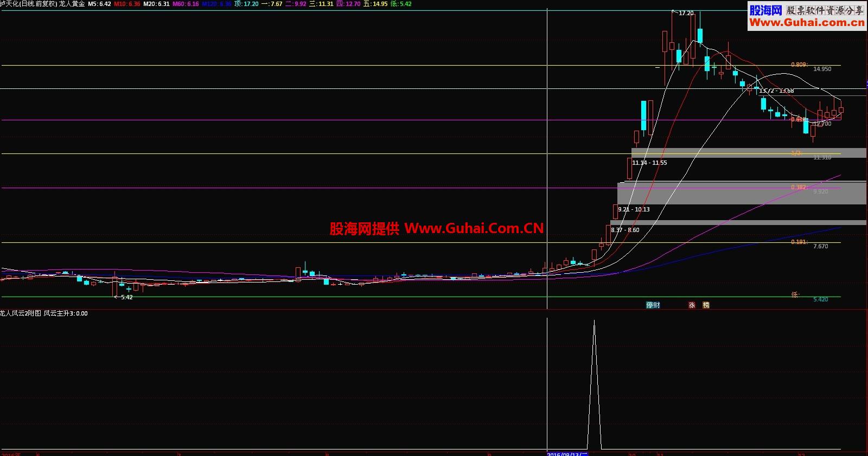Click the 低:5.42 header value
Image resolution: width=868 pixels, height=456 pixels.
pyautogui.click(x=401, y=4)
